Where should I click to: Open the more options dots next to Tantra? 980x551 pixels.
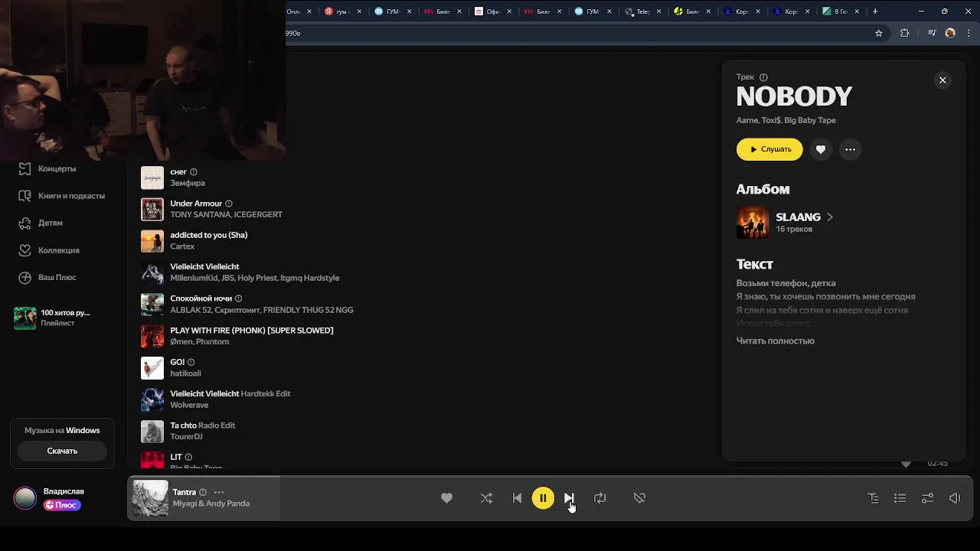[219, 492]
